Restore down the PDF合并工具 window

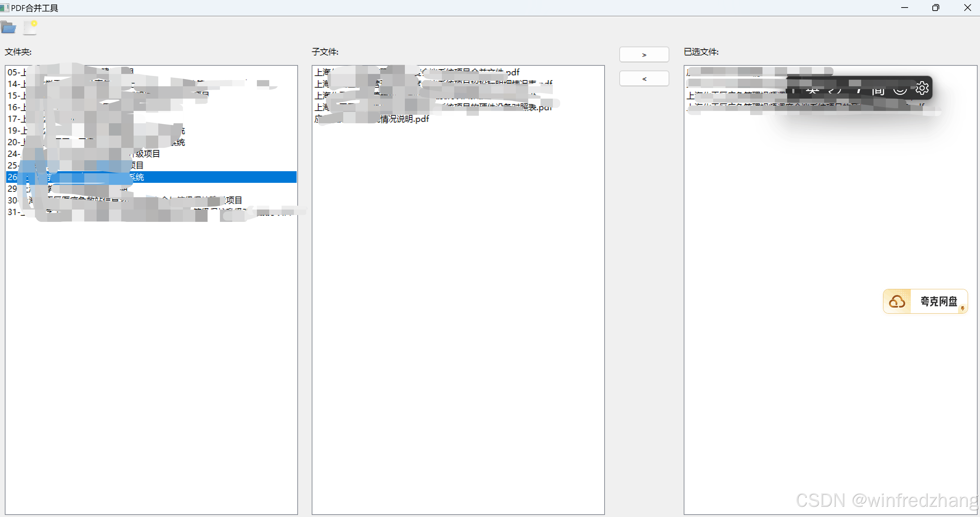[935, 8]
